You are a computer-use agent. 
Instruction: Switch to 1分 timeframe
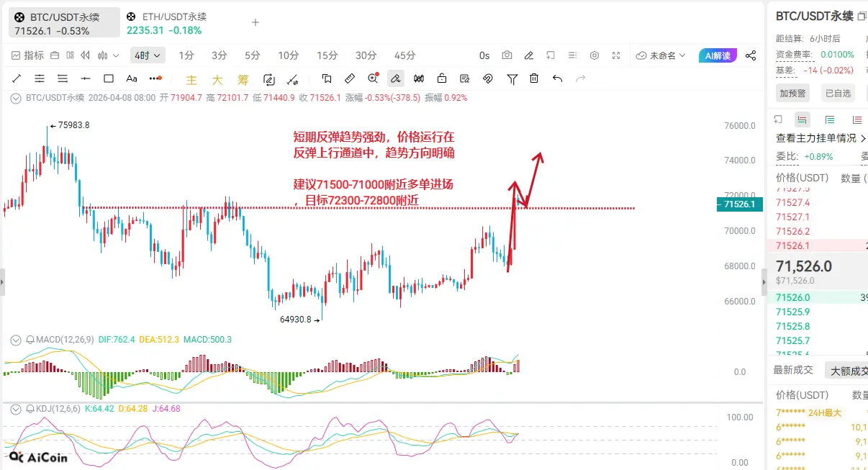186,55
